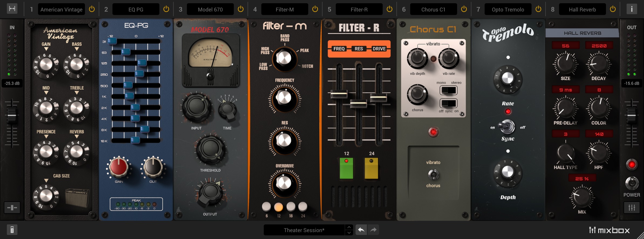
Task: Click the American Vintage TREBLE knob
Action: click(x=77, y=109)
